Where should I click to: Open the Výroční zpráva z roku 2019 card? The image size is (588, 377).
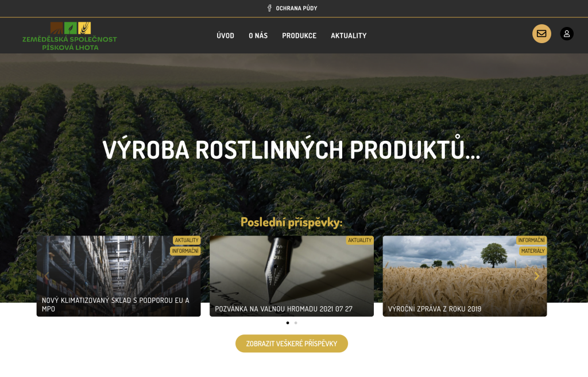pyautogui.click(x=465, y=276)
